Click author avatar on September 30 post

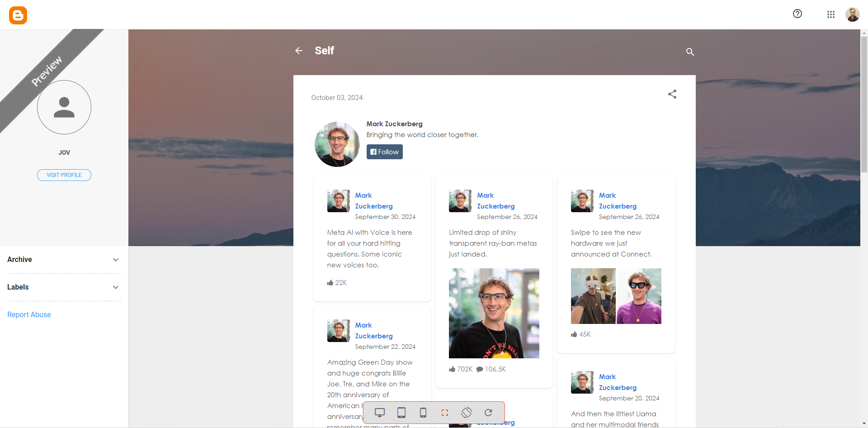[x=339, y=201]
